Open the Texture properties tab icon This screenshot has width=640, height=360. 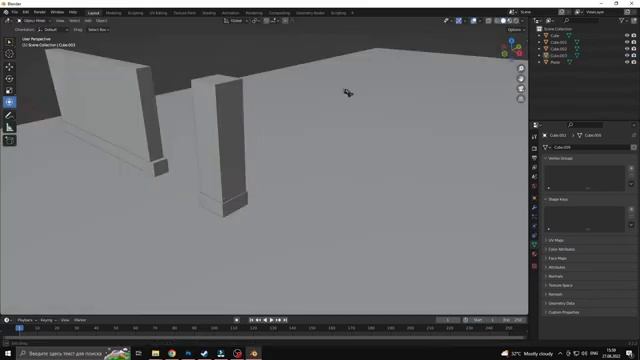pos(534,266)
